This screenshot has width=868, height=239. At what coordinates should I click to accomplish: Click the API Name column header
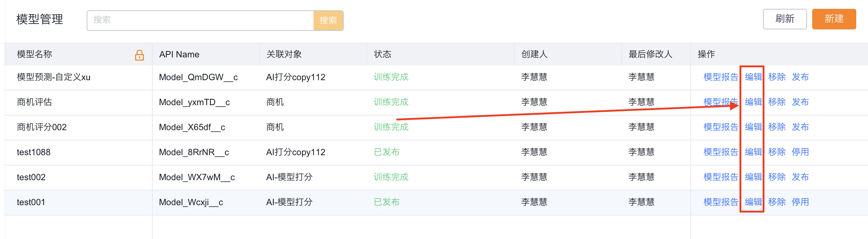point(179,54)
